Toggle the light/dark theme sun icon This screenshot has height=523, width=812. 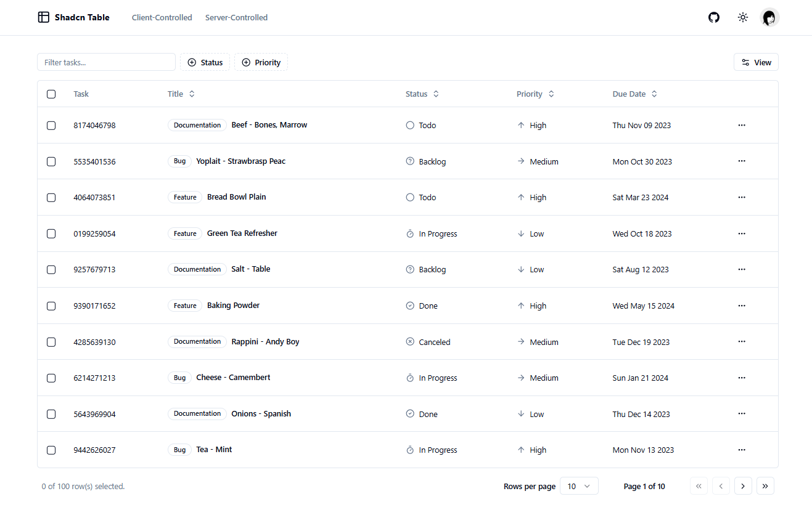tap(743, 18)
